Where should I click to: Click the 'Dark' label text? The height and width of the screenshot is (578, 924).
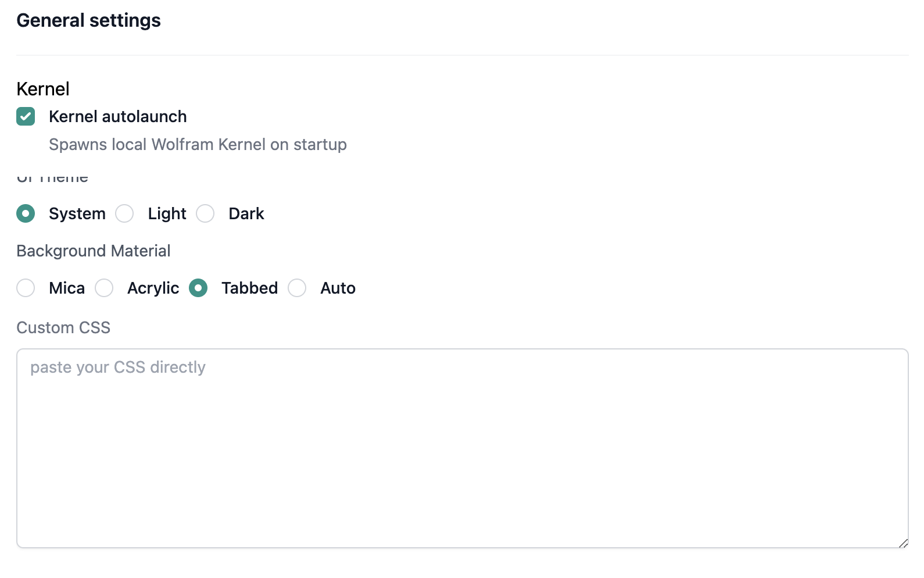[x=246, y=213]
